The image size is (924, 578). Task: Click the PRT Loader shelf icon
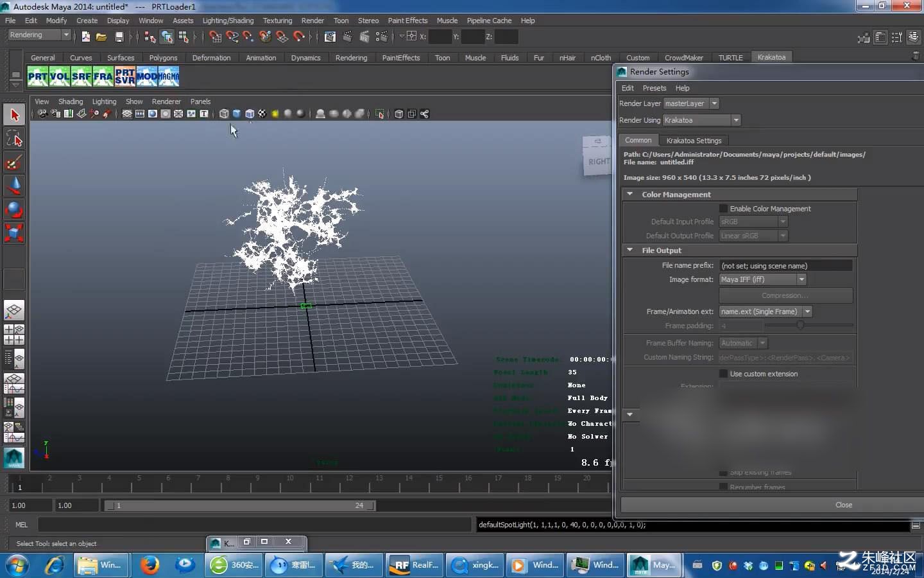click(x=38, y=76)
